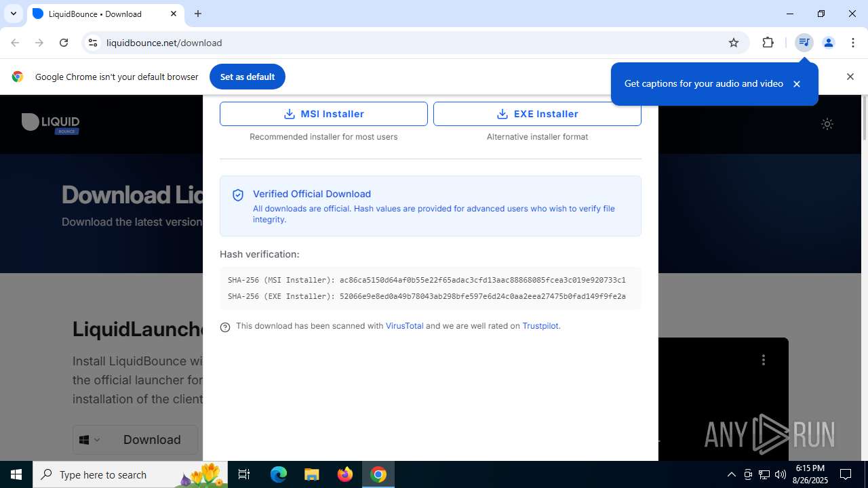Screen dimensions: 868x488
Task: Go back to previous page
Action: 15,43
